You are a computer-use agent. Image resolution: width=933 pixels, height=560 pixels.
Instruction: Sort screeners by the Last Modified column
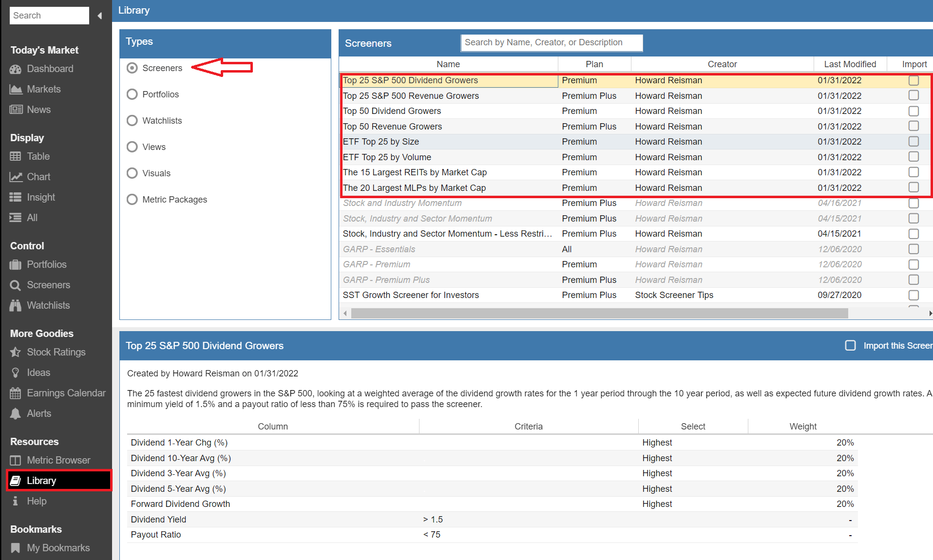click(x=850, y=64)
